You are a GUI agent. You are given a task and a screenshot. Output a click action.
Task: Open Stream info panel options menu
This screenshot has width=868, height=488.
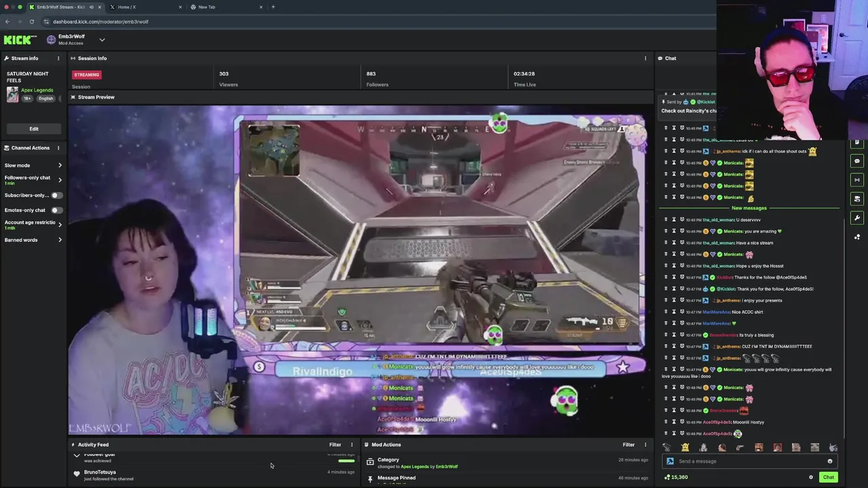58,58
